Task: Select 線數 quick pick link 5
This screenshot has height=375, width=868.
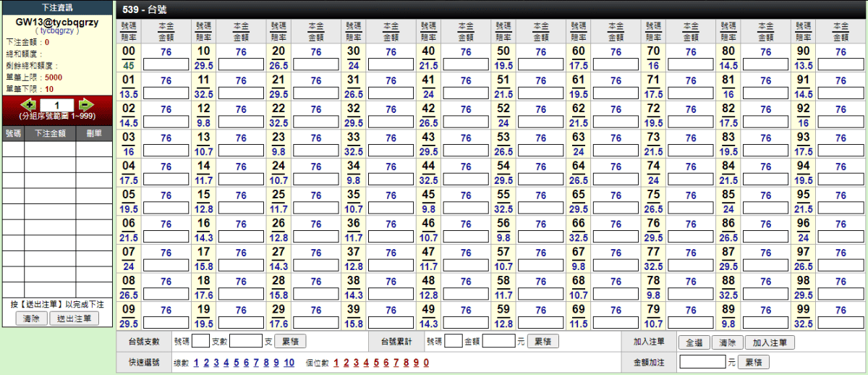Action: click(x=237, y=363)
